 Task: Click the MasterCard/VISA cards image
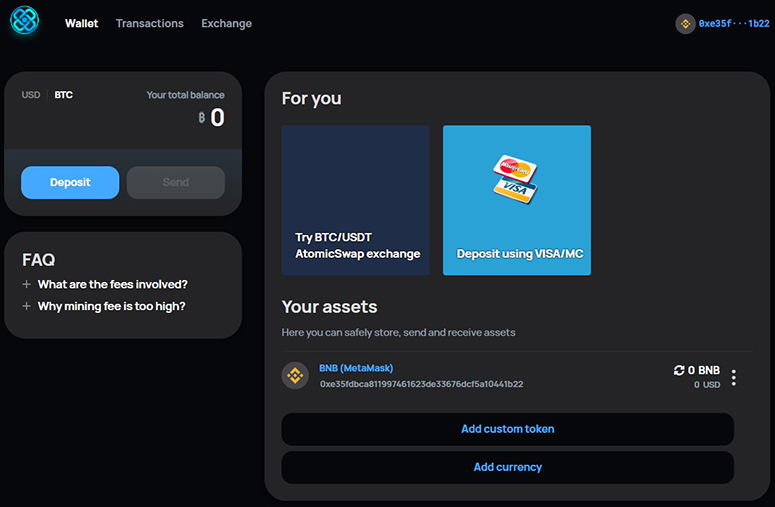click(515, 180)
